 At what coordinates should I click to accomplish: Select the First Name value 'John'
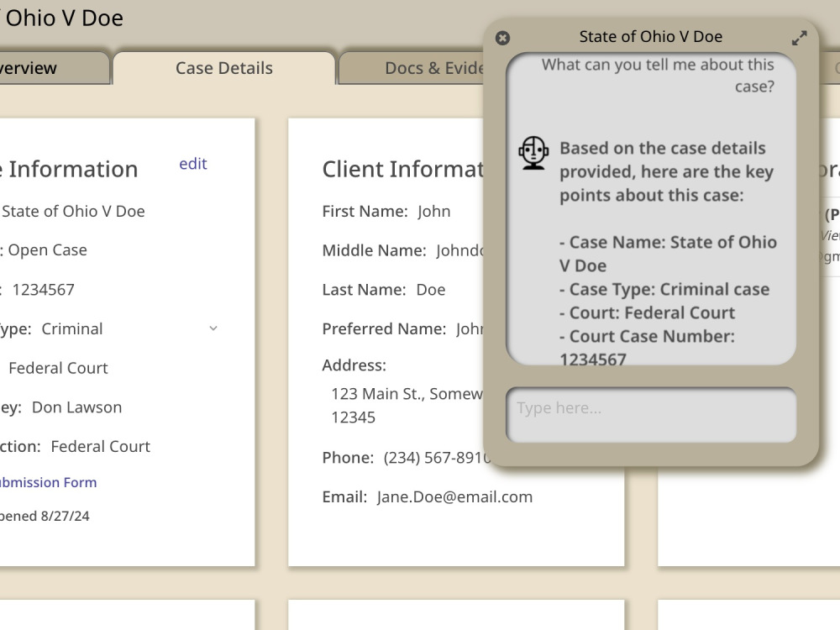(x=434, y=211)
